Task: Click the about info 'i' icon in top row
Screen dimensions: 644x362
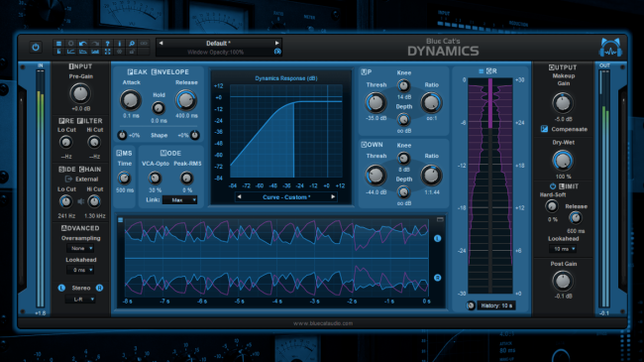Action: (x=120, y=44)
